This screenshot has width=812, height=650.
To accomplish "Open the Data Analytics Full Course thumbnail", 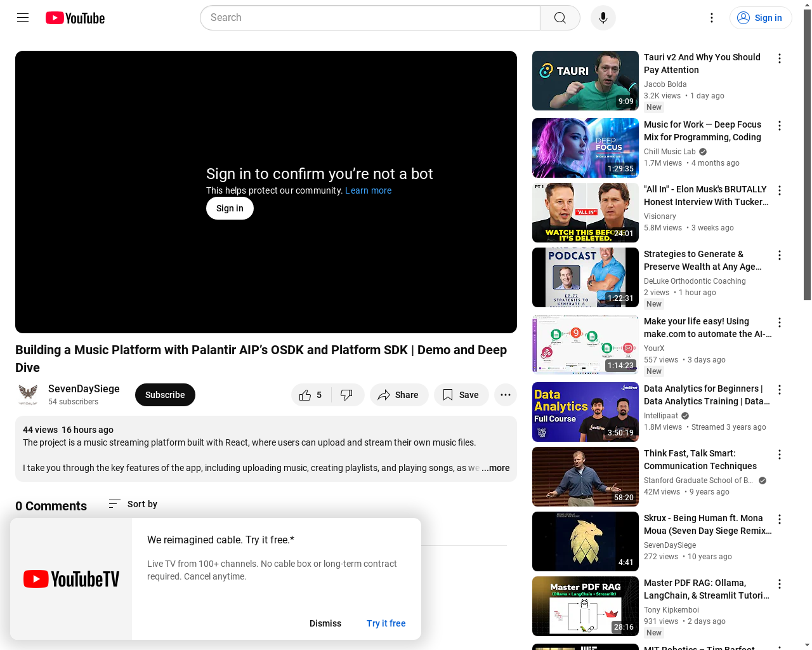I will click(x=586, y=412).
